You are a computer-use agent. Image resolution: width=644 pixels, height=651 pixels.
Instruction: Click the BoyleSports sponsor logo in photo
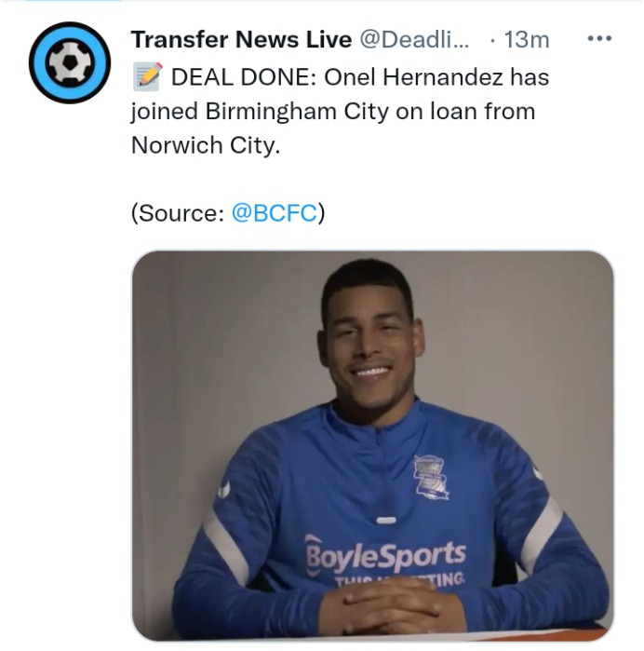[x=386, y=555]
